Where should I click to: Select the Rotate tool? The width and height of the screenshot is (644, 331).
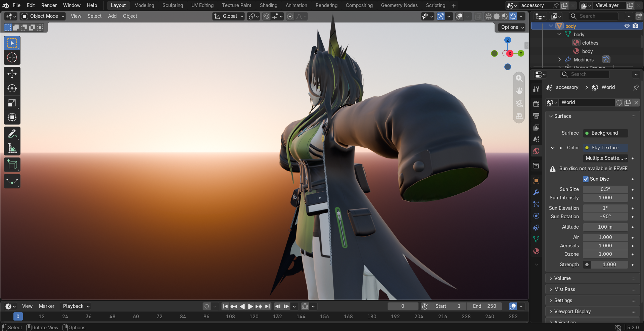(x=12, y=88)
